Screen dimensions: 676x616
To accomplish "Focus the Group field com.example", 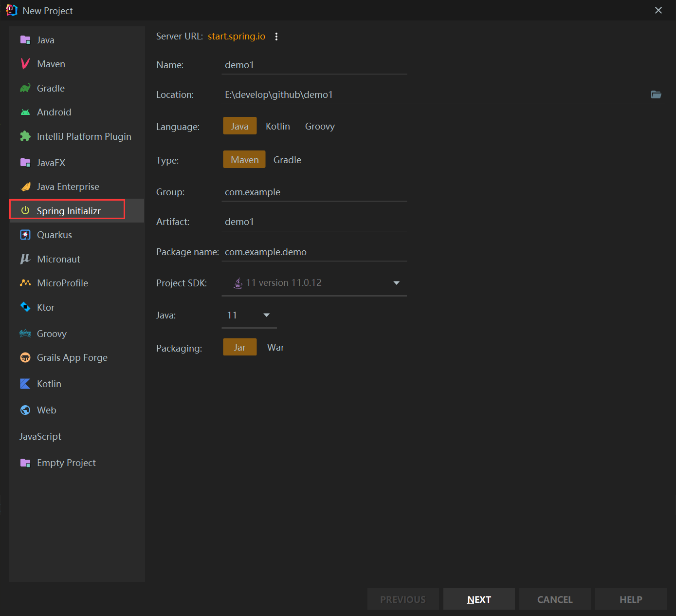I will coord(314,192).
